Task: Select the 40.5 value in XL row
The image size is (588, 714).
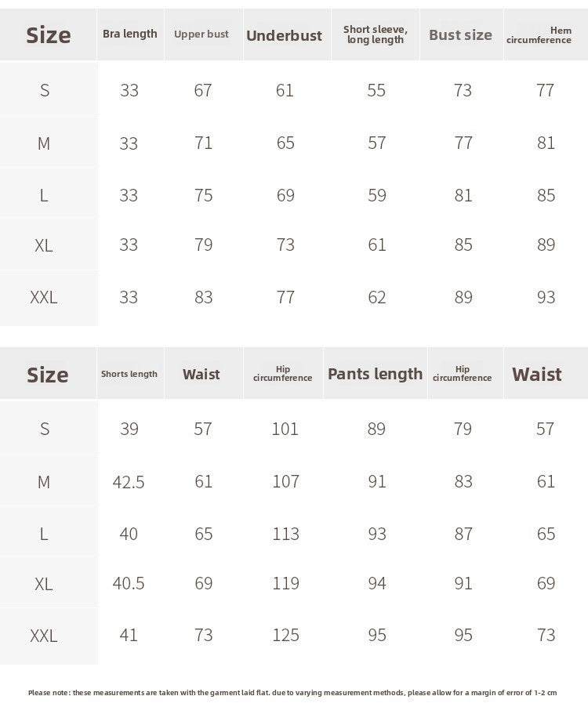Action: tap(129, 583)
